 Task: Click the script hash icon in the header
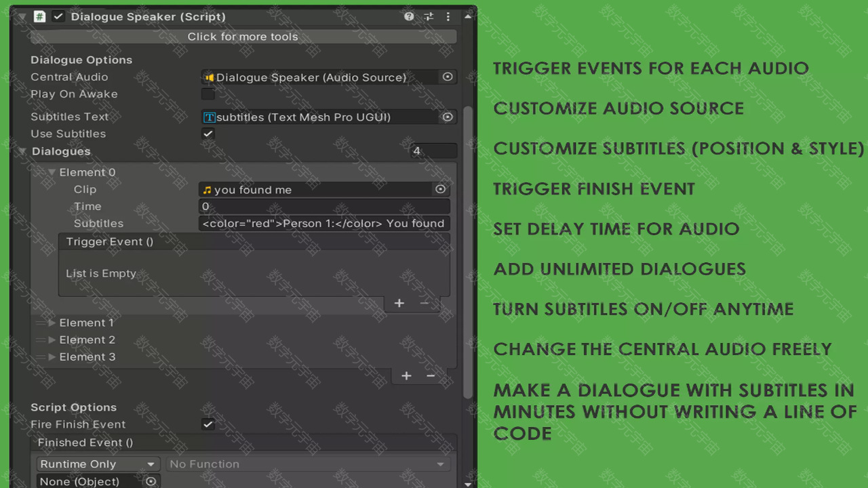[x=39, y=16]
